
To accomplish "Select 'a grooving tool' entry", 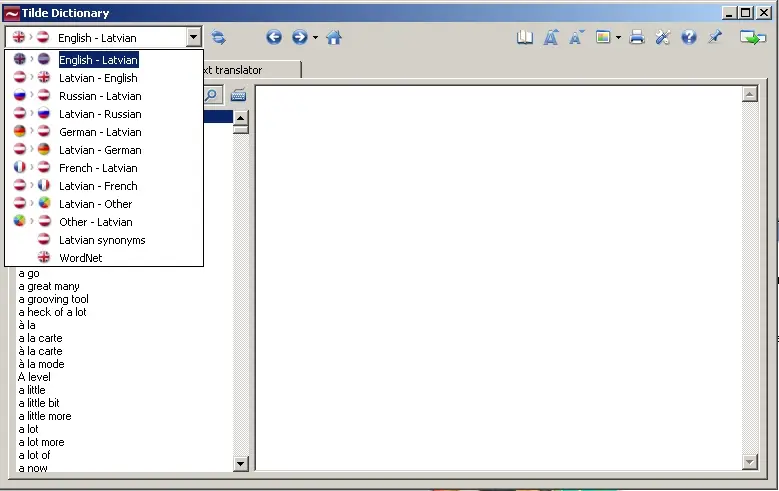I will pyautogui.click(x=54, y=299).
